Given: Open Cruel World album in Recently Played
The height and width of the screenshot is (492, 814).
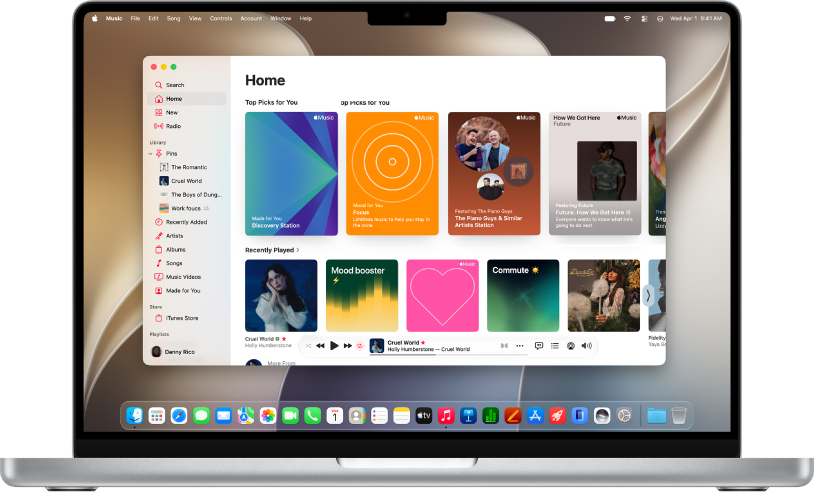Looking at the screenshot, I should 281,295.
